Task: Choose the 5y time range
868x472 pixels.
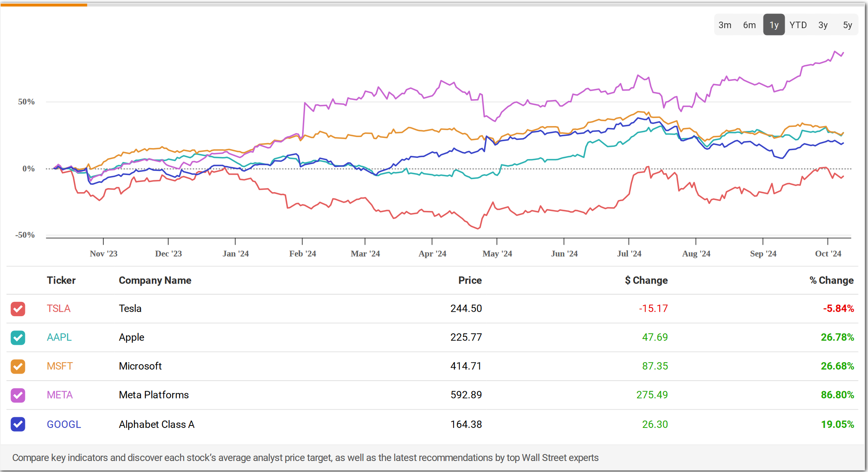Action: pyautogui.click(x=848, y=25)
